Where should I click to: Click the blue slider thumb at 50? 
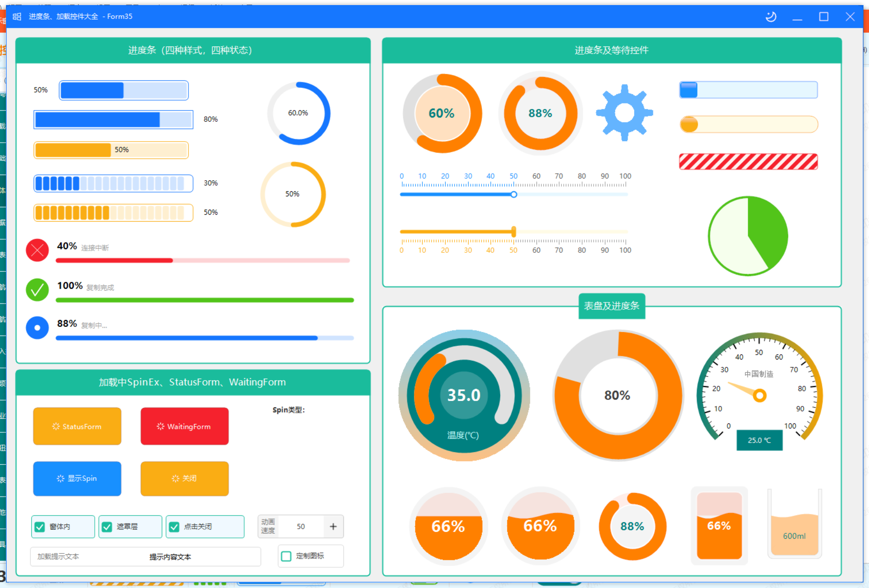(x=514, y=194)
